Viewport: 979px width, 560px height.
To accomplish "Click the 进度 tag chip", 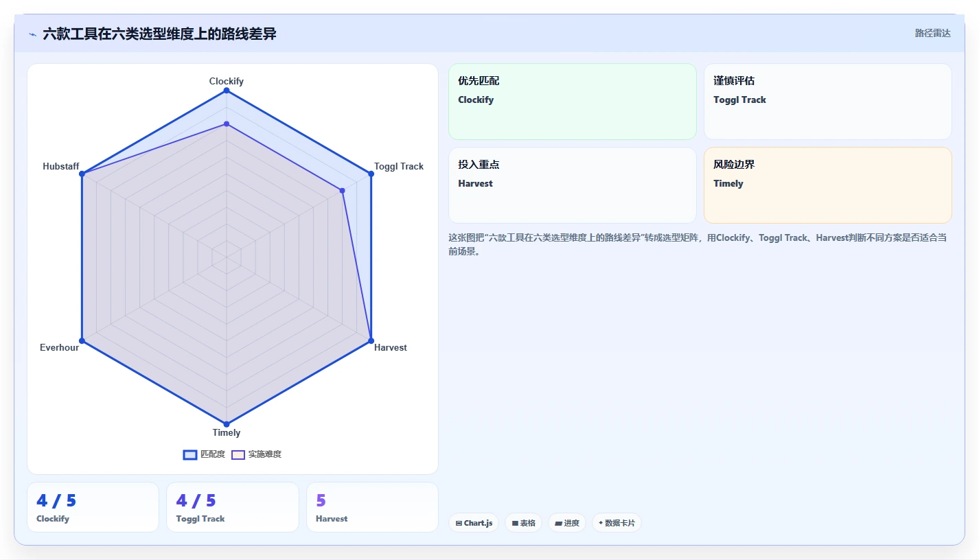I will tap(567, 523).
